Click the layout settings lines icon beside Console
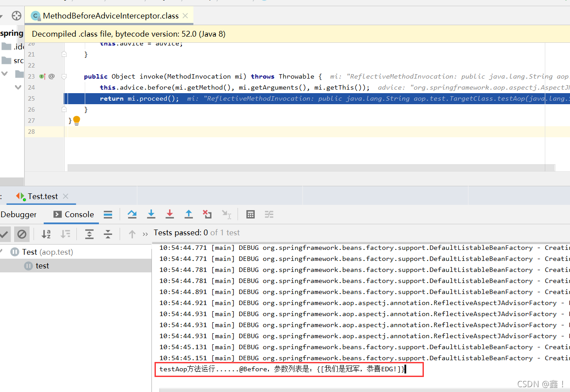This screenshot has width=570, height=392. 108,215
